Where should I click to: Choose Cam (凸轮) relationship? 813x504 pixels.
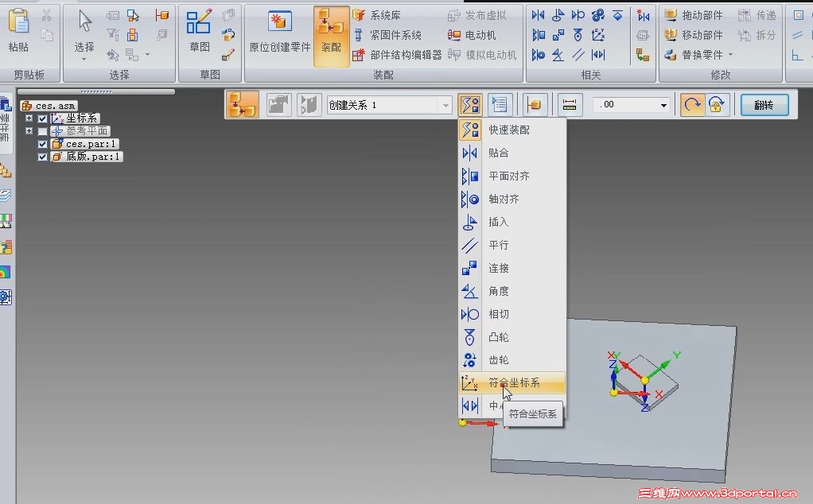512,337
